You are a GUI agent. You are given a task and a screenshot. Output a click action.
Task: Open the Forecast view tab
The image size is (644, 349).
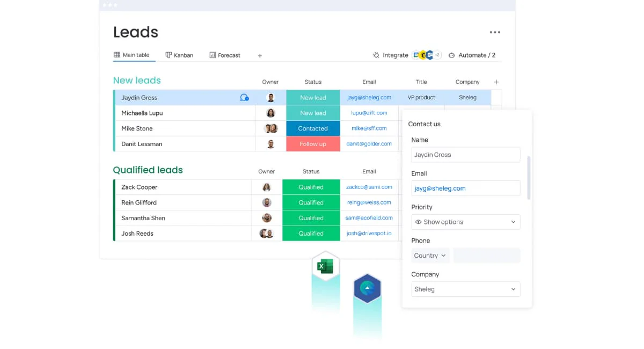coord(225,55)
